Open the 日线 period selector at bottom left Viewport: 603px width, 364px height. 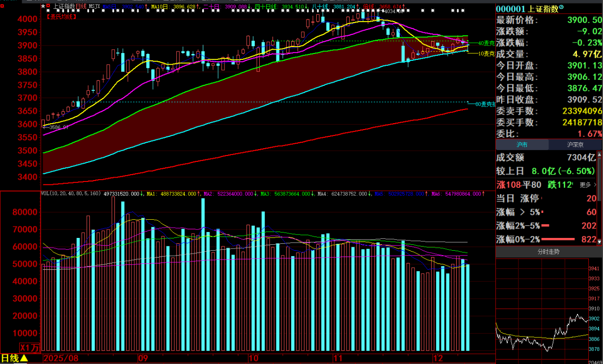pos(14,358)
